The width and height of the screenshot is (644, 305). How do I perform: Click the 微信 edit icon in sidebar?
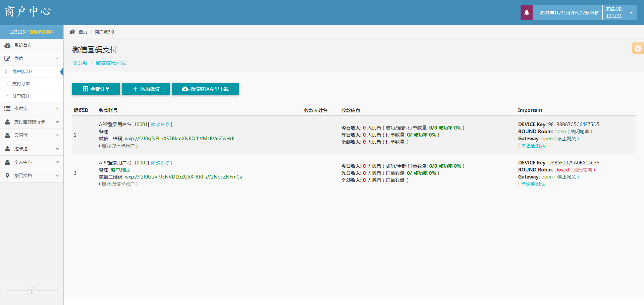click(x=7, y=58)
